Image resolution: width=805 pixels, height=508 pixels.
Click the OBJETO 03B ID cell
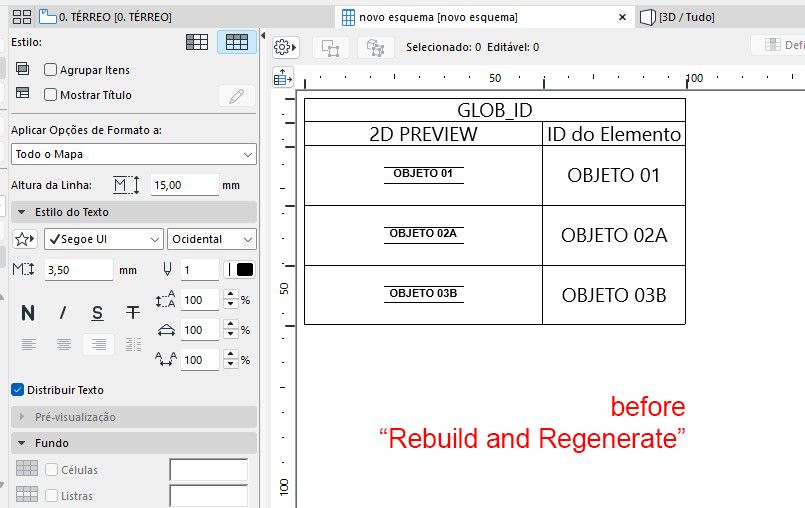[x=614, y=295]
